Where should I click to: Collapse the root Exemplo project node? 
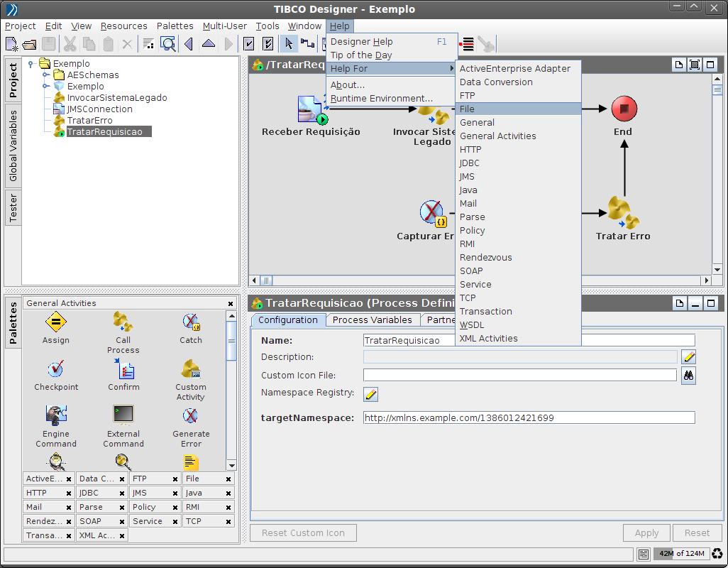click(31, 64)
